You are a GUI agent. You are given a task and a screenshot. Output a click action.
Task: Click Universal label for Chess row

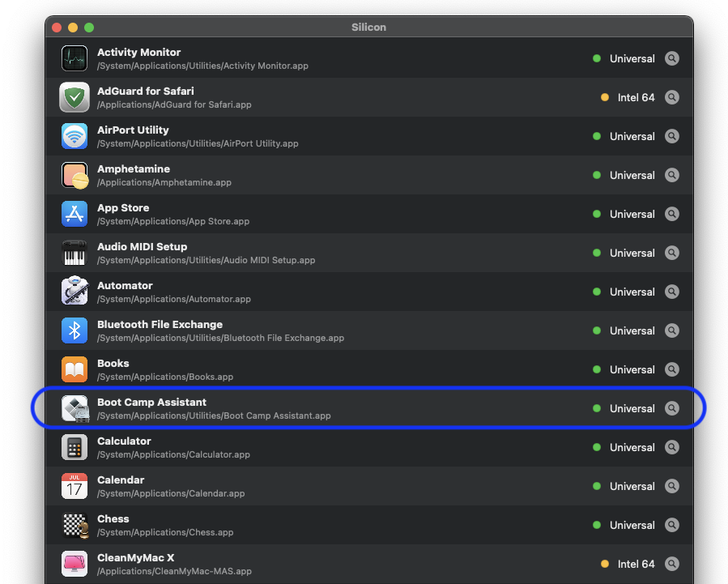(x=632, y=525)
